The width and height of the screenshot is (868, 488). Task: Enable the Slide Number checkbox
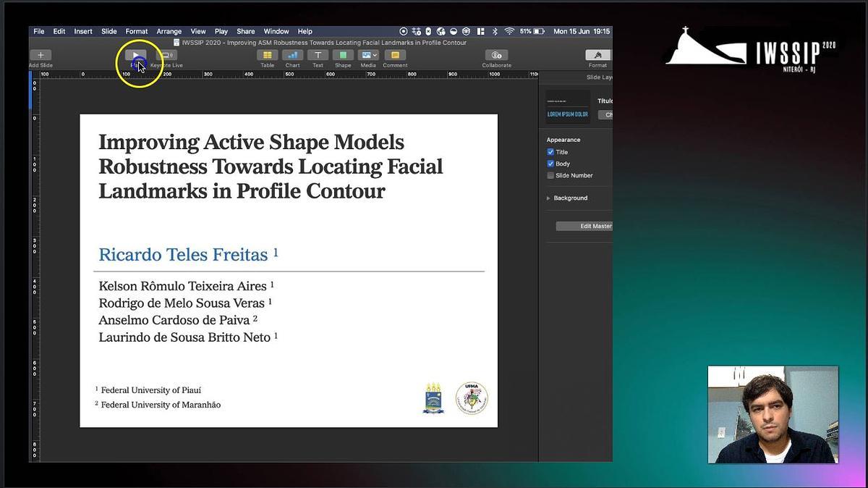pos(550,175)
